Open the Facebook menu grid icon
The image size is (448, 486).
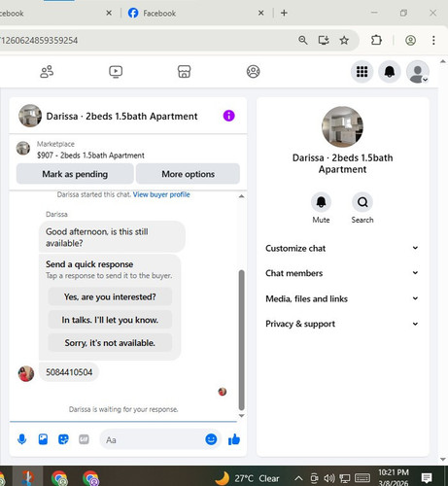(x=362, y=72)
